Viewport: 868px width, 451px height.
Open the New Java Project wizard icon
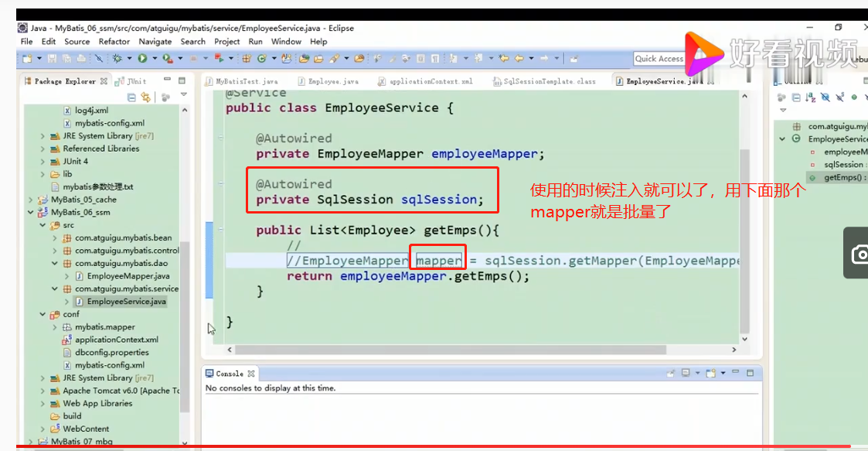tap(247, 58)
